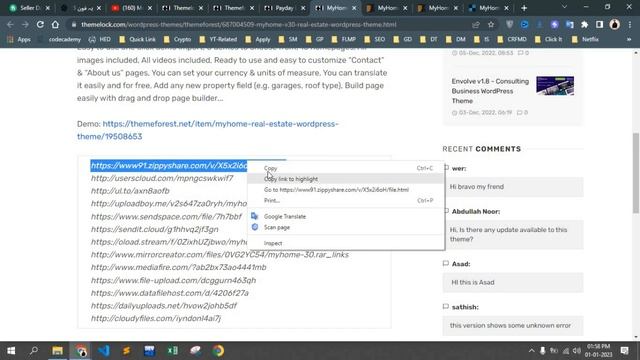Image resolution: width=640 pixels, height=360 pixels.
Task: Choose Copy link to highlight
Action: coord(346,179)
